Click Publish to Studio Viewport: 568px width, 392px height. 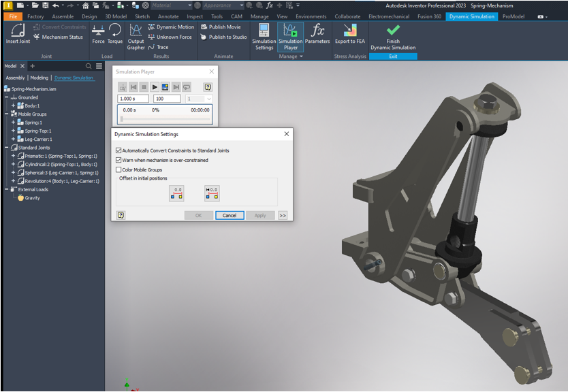click(x=223, y=37)
